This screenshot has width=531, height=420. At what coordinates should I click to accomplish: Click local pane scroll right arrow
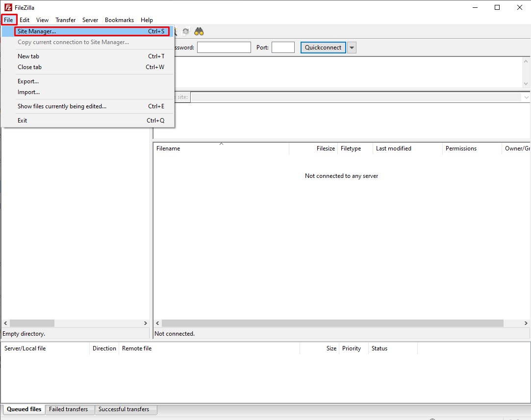click(146, 323)
